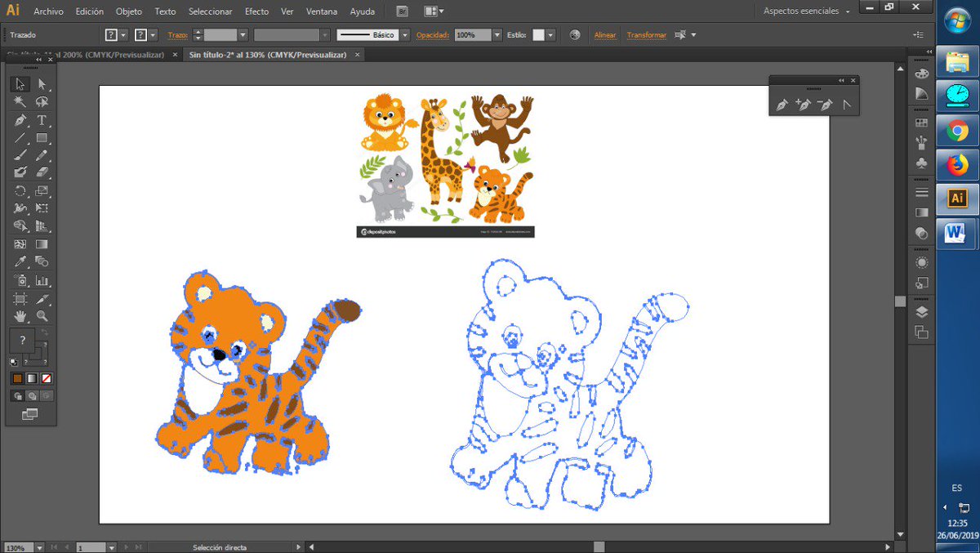Select the Mesh tool
This screenshot has height=553, width=980.
[20, 244]
